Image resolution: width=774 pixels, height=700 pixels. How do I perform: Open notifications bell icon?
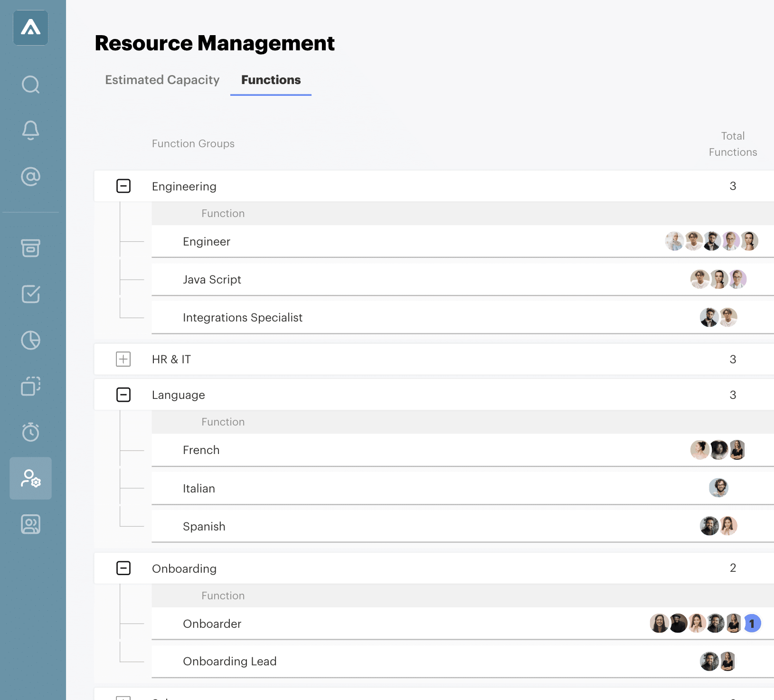31,130
